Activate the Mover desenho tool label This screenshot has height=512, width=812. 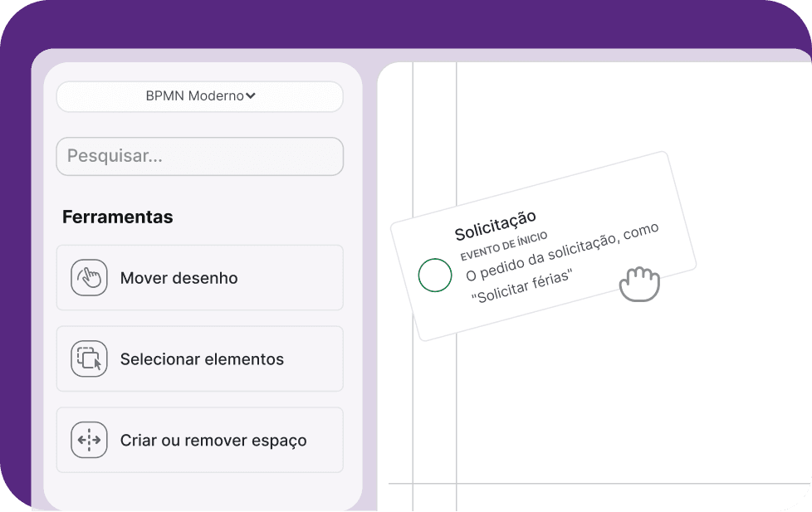(179, 278)
